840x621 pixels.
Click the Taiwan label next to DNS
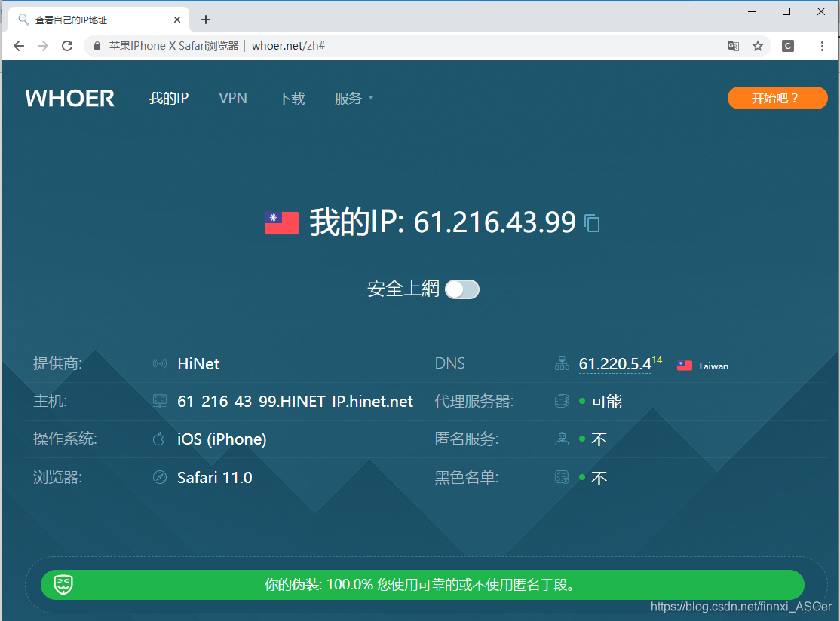click(713, 366)
